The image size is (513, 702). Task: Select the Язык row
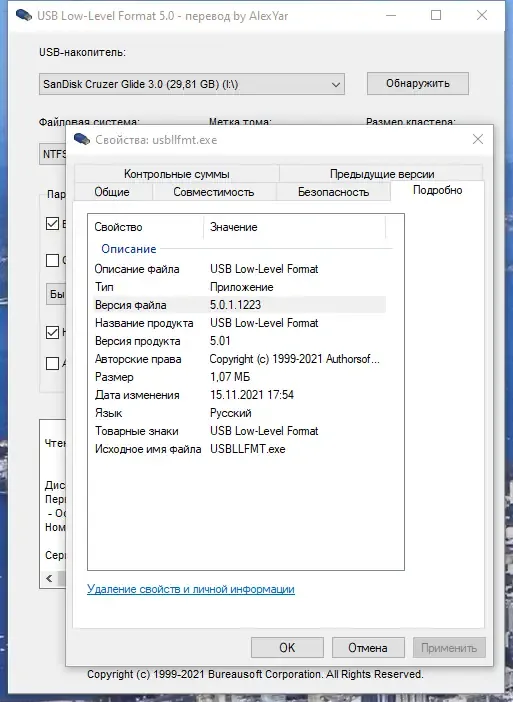239,413
